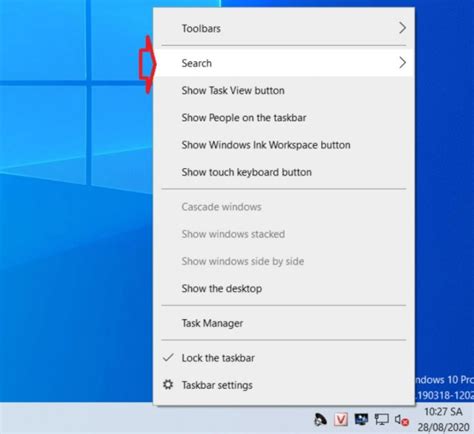Open Task Manager from the context menu
474x434 pixels.
(284, 323)
